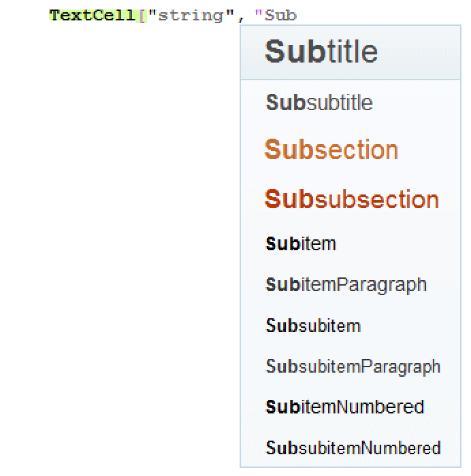The image size is (471, 476).
Task: Pick the orange Subsection style
Action: pos(331,150)
